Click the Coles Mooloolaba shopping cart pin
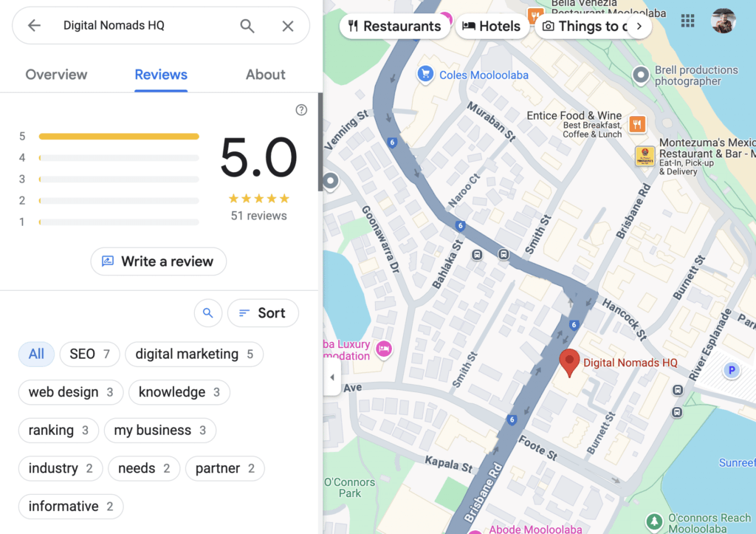 coord(425,75)
